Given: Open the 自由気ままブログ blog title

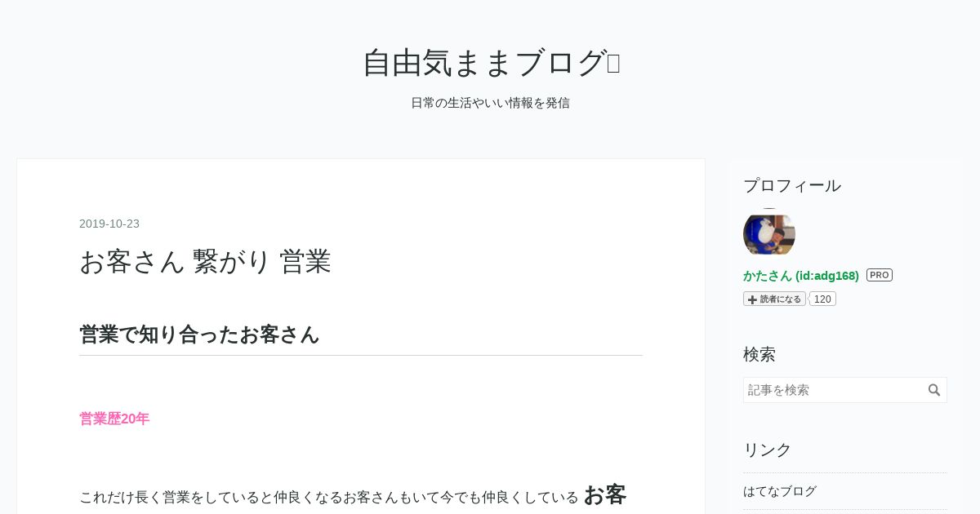Looking at the screenshot, I should point(491,63).
